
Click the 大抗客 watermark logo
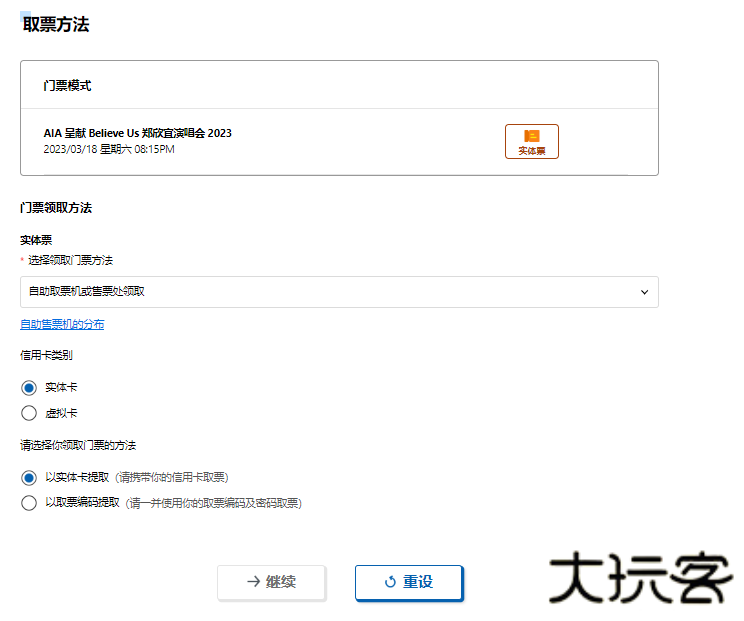[640, 577]
